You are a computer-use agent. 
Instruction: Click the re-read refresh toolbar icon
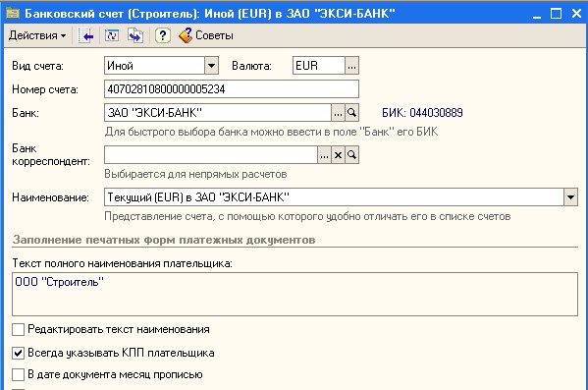click(x=112, y=35)
